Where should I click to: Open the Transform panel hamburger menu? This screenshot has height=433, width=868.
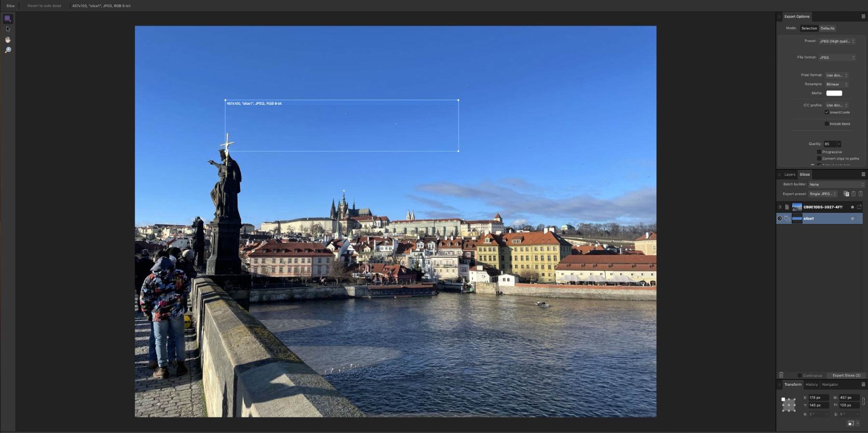click(x=863, y=385)
